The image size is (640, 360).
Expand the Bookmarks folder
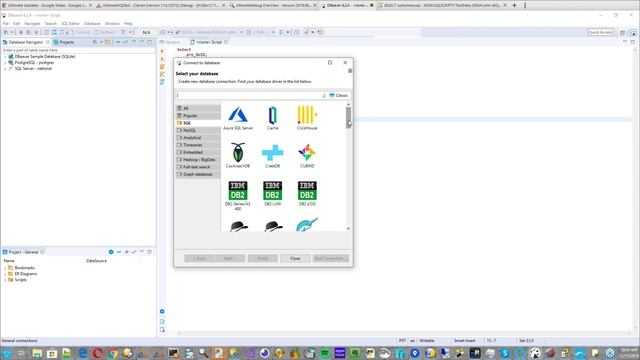(x=5, y=268)
